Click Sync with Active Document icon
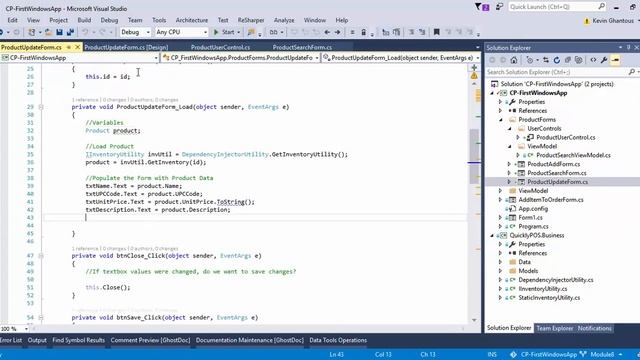This screenshot has height=360, width=640. [546, 60]
